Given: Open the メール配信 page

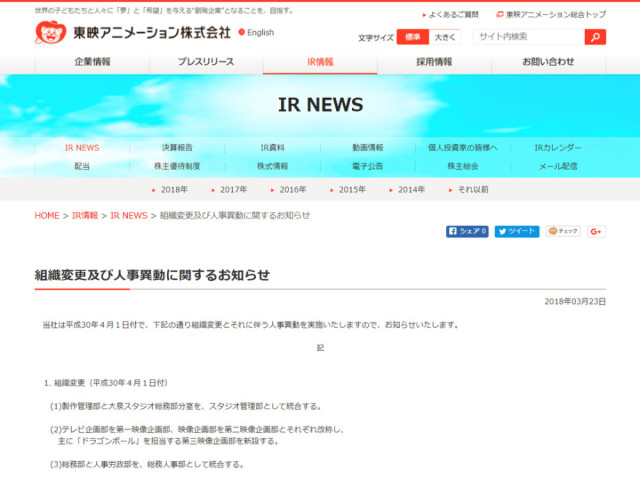Looking at the screenshot, I should click(x=558, y=166).
